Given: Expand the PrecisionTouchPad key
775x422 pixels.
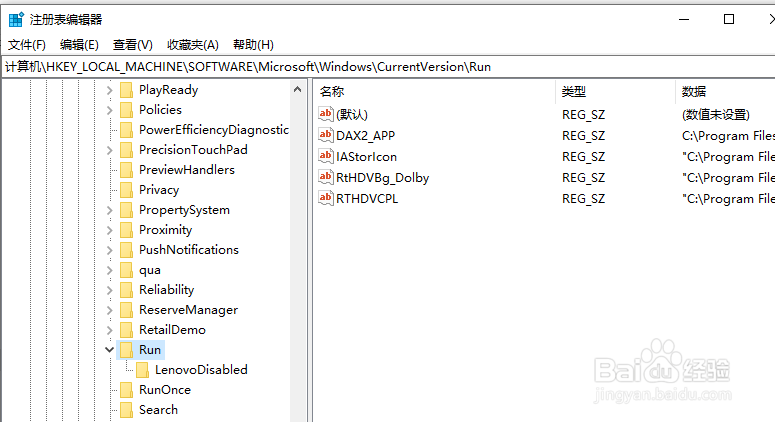Looking at the screenshot, I should pyautogui.click(x=110, y=150).
